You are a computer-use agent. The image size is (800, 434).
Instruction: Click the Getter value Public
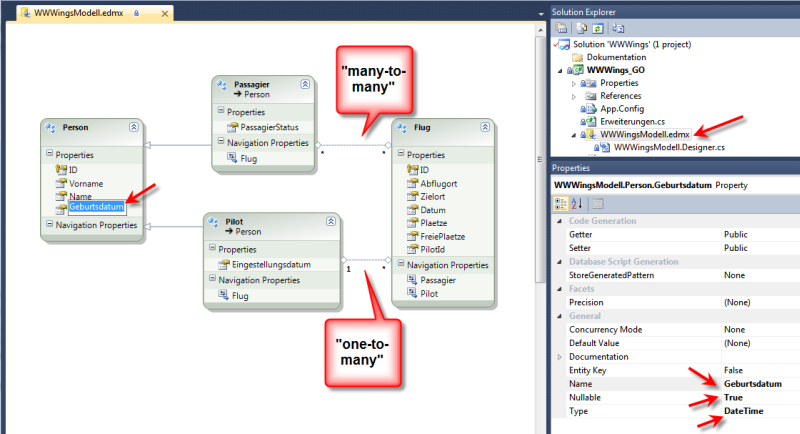(735, 235)
